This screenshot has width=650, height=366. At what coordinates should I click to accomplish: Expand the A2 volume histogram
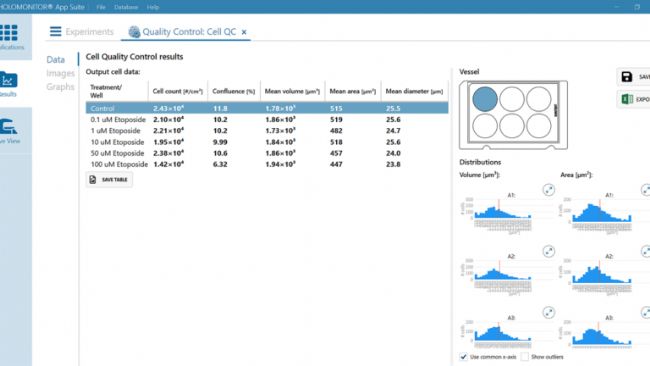coord(548,251)
